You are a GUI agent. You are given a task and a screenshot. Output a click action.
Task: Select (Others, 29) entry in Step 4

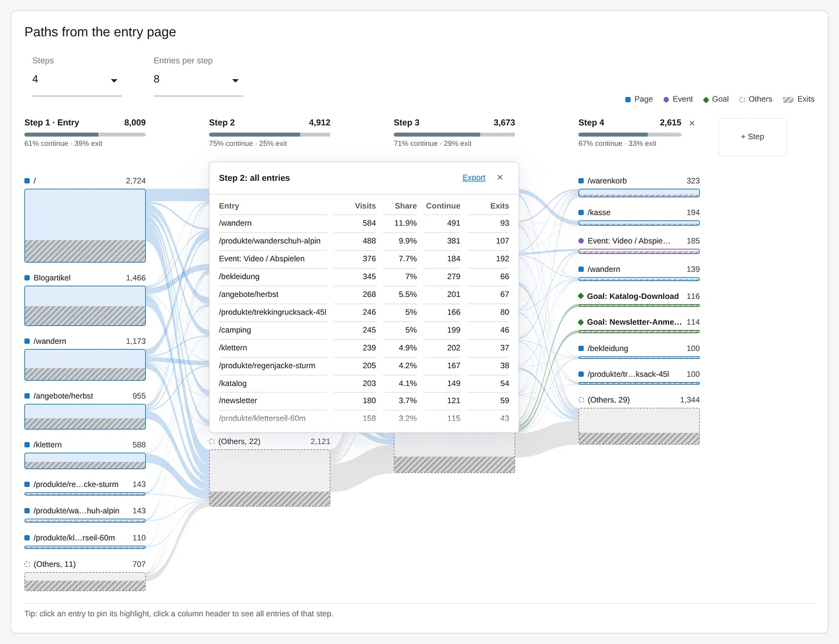639,426
